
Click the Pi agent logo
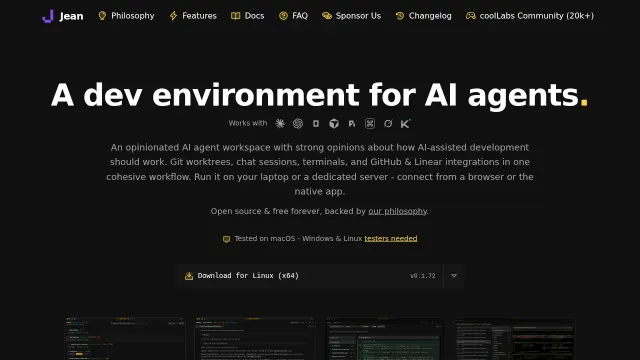pyautogui.click(x=352, y=123)
